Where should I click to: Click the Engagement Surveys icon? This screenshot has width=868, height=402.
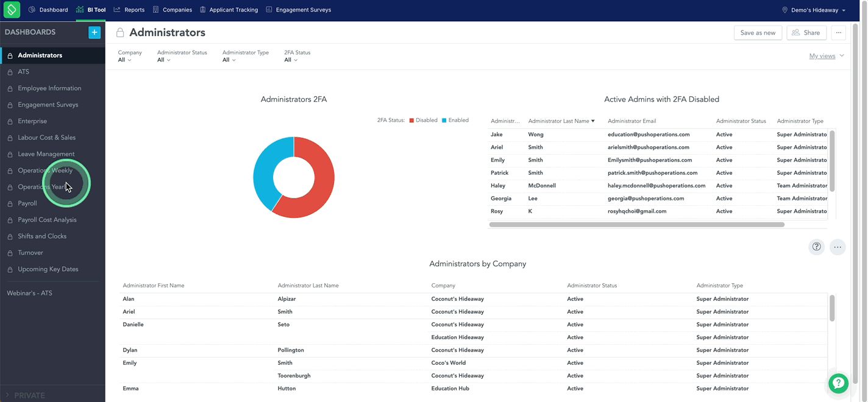click(269, 10)
